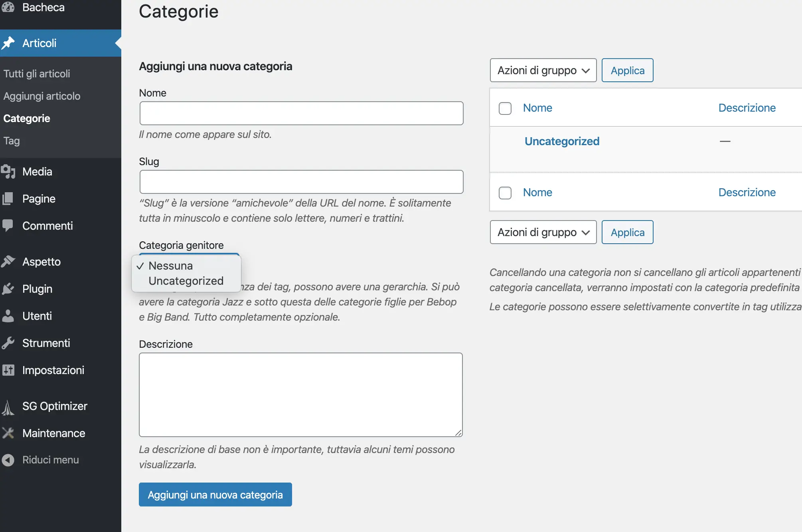The image size is (802, 532).
Task: Open Tutti gli articoli submenu item
Action: tap(37, 74)
